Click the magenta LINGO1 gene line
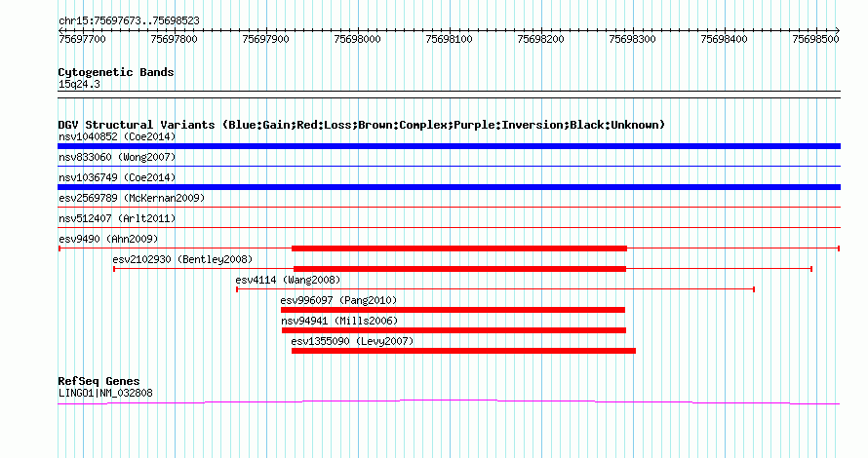 point(449,401)
